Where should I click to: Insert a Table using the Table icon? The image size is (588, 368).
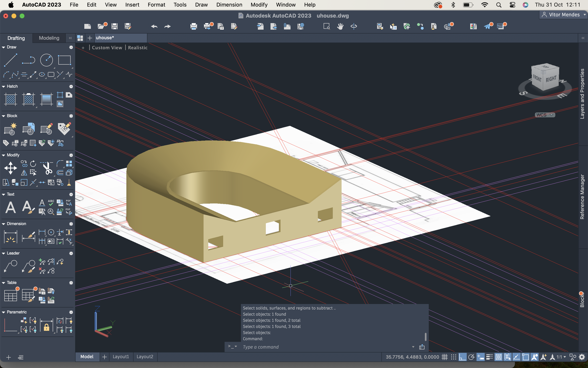pyautogui.click(x=10, y=295)
